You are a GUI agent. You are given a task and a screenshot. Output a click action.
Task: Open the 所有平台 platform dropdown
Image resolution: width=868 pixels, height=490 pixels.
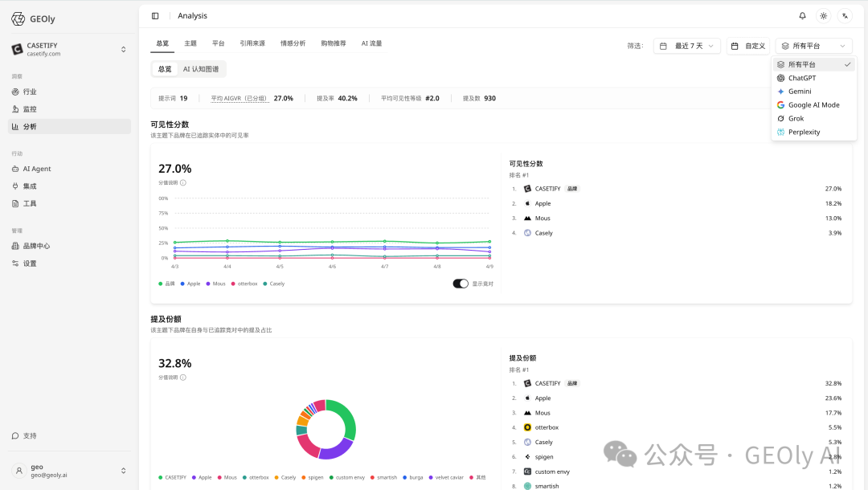coord(813,46)
